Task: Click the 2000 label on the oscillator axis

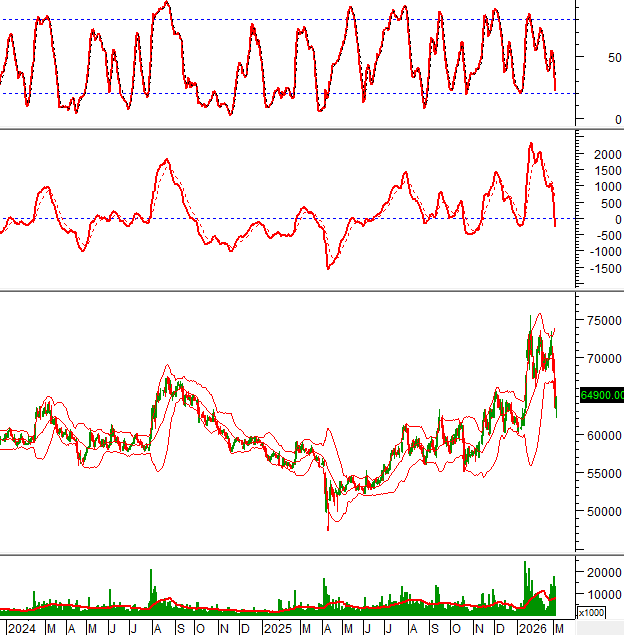Action: tap(604, 155)
